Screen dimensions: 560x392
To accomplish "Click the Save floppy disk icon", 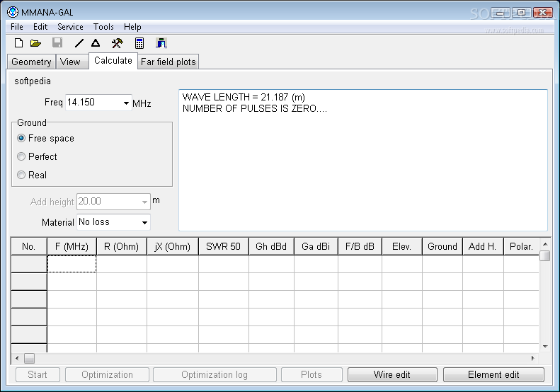I will point(57,43).
